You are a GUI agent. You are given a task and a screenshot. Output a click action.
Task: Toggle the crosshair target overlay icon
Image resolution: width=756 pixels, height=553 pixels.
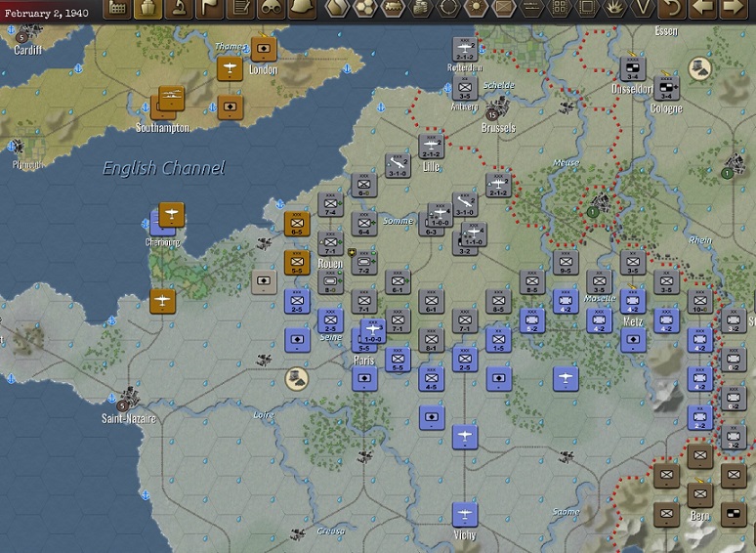coord(448,9)
